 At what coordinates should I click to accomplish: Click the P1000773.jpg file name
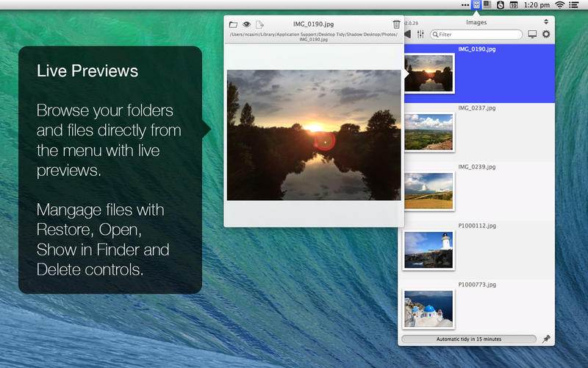477,285
